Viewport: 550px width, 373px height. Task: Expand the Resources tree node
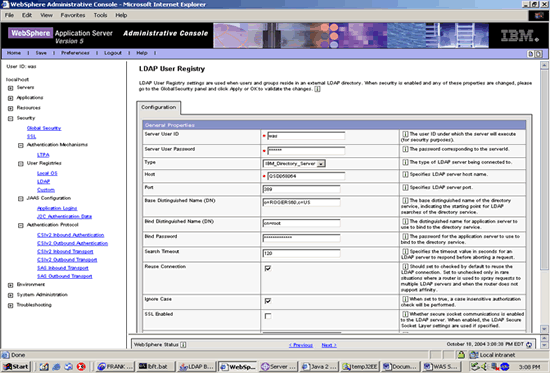pyautogui.click(x=11, y=108)
